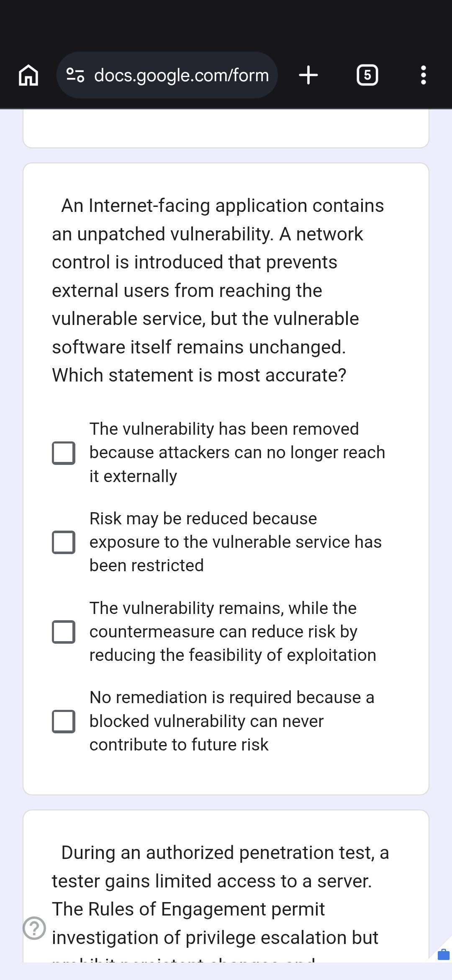Viewport: 452px width, 980px height.
Task: Open site settings icon in address bar
Action: (75, 75)
